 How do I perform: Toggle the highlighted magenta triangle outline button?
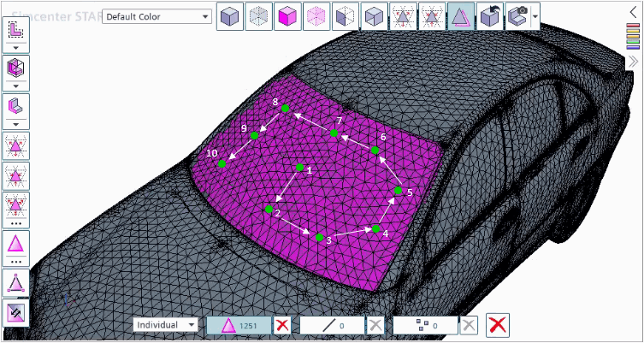point(462,16)
